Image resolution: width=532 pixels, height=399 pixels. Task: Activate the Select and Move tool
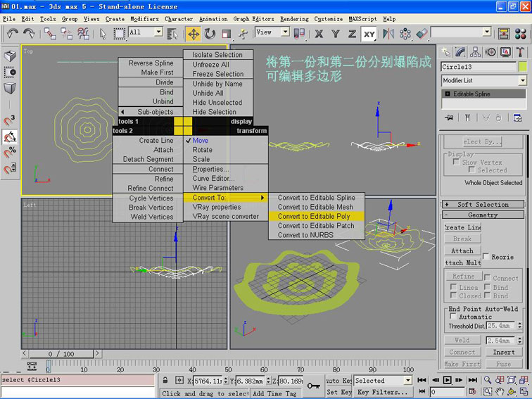coord(194,34)
